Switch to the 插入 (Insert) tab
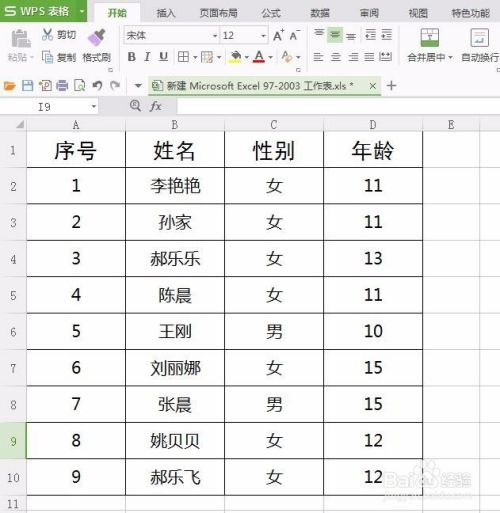Image resolution: width=500 pixels, height=513 pixels. pyautogui.click(x=166, y=13)
